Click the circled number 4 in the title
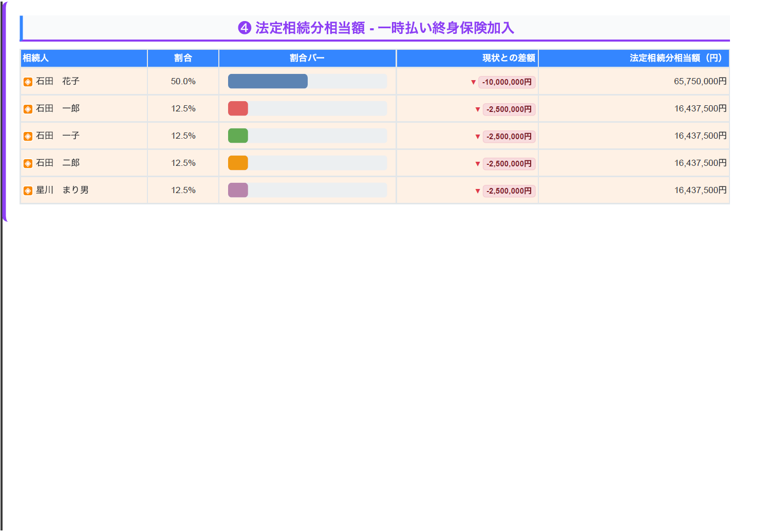768x532 pixels. [245, 28]
